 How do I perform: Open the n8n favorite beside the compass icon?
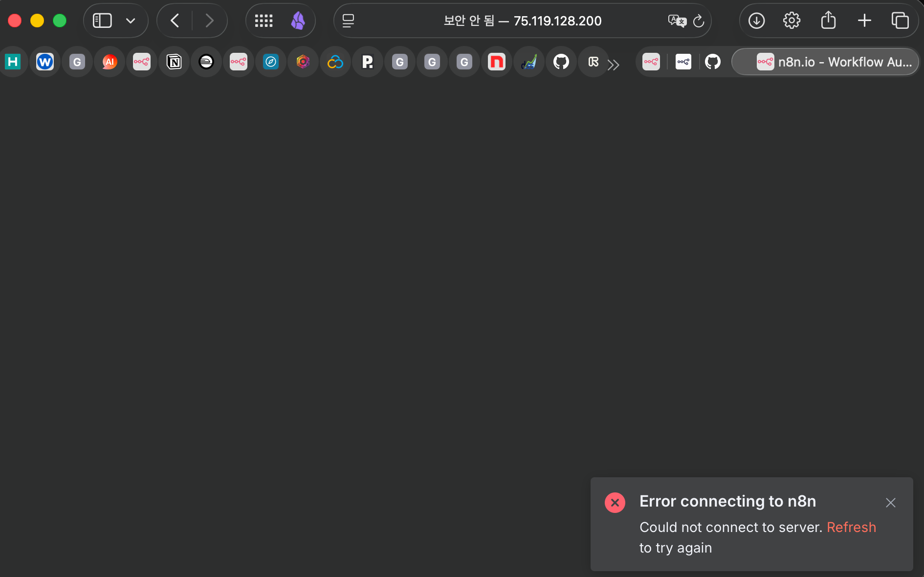coord(239,62)
